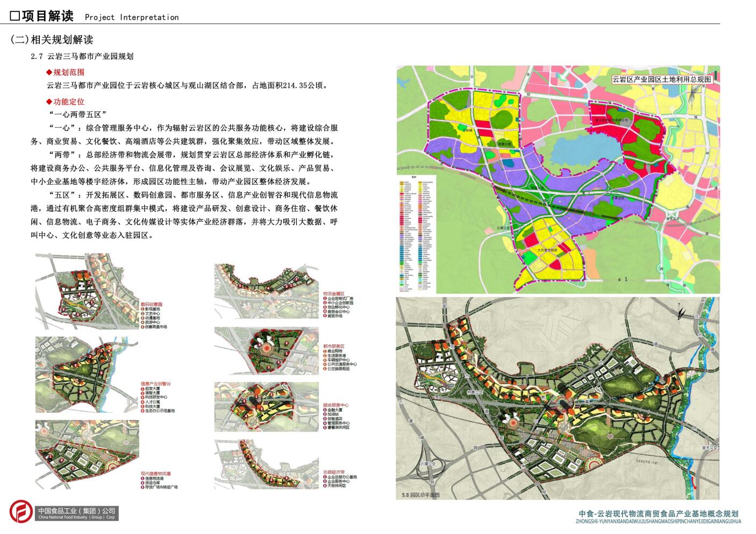The image size is (756, 534).
Task: Click the list item 文艺中心
Action: pyautogui.click(x=152, y=314)
